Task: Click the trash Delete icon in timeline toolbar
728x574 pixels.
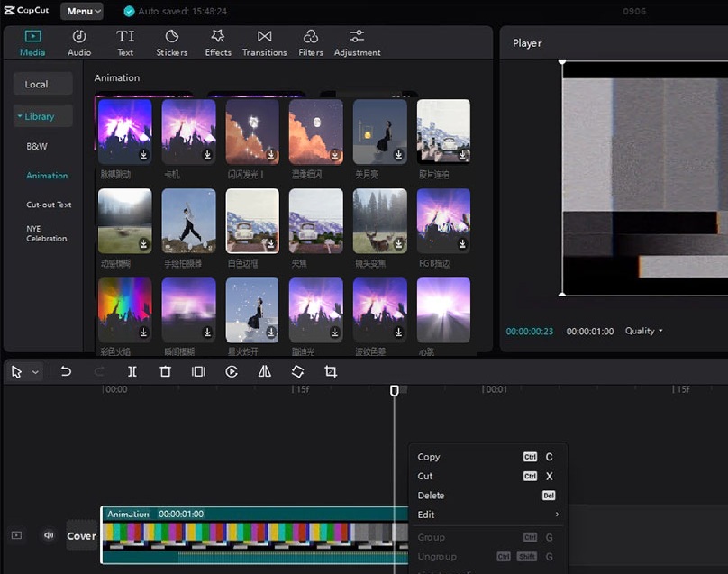Action: (165, 371)
